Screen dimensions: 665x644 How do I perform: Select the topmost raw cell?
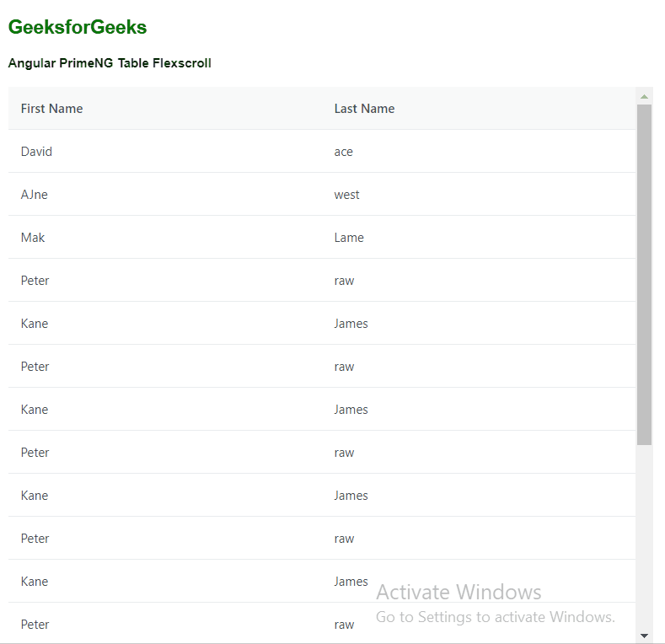click(344, 281)
